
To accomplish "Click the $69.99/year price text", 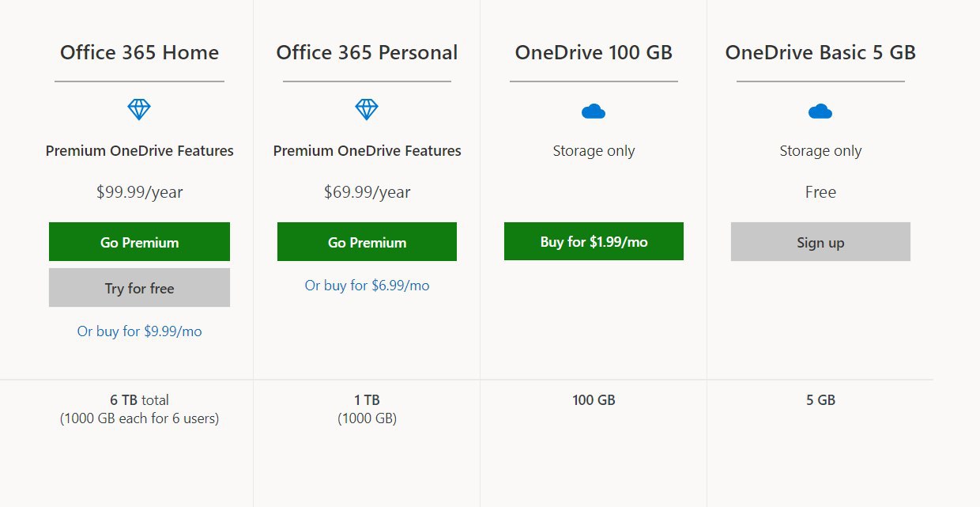I will point(367,192).
